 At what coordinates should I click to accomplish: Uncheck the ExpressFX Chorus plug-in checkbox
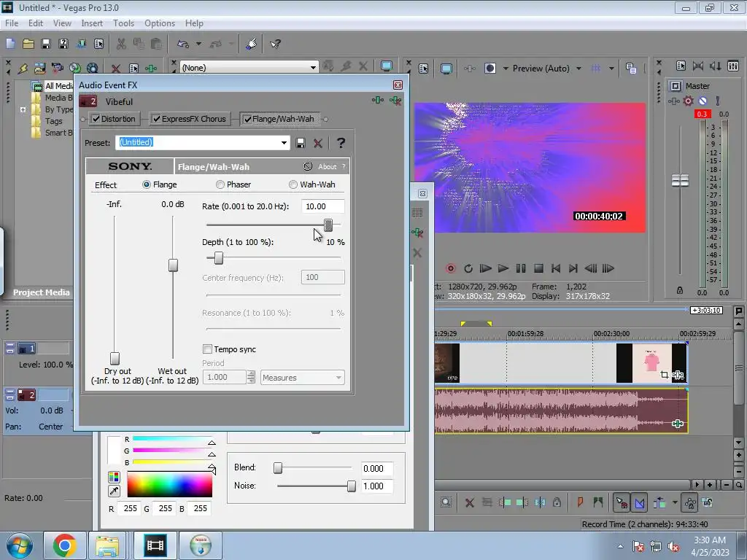click(156, 119)
